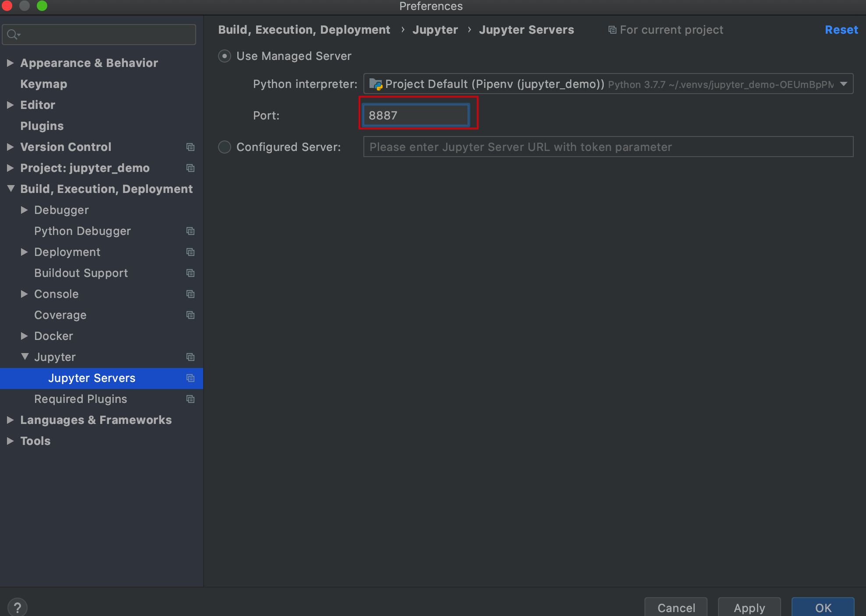Expand the Deployment node arrow
This screenshot has width=866, height=616.
(x=25, y=252)
